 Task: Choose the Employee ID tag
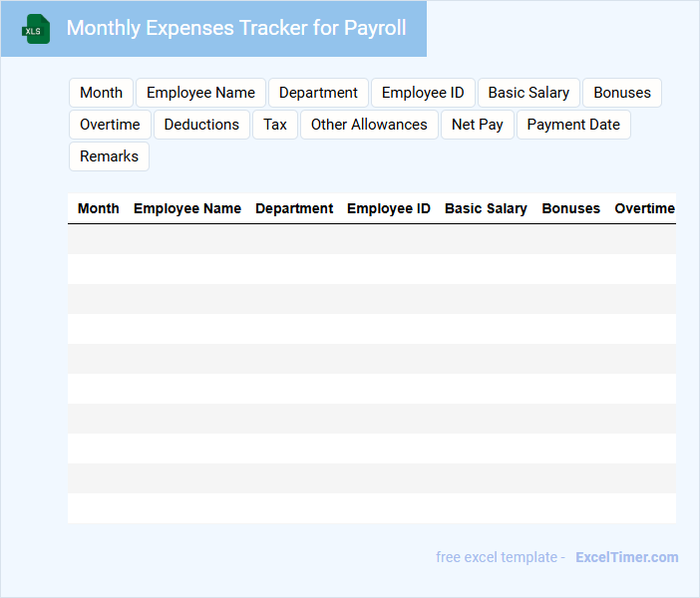423,93
